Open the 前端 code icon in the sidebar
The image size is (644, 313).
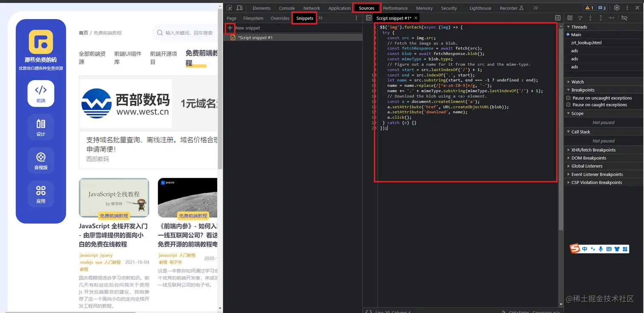pyautogui.click(x=41, y=93)
